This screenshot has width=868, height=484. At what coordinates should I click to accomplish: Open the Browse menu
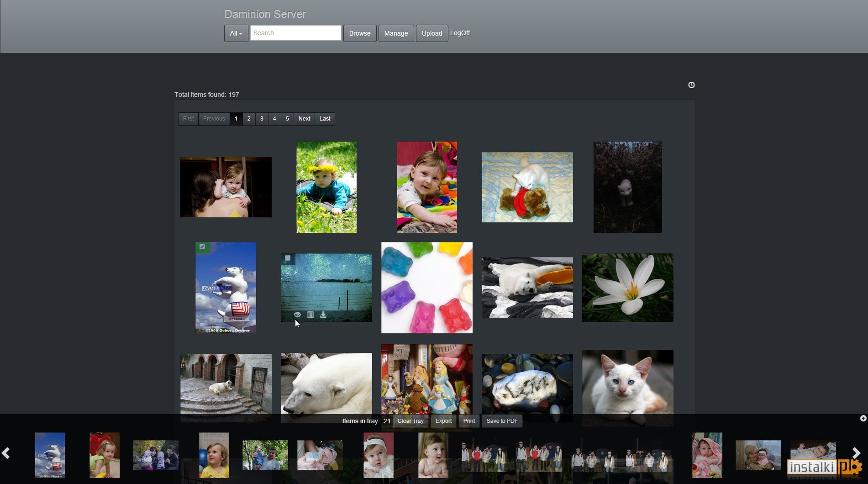pos(360,33)
